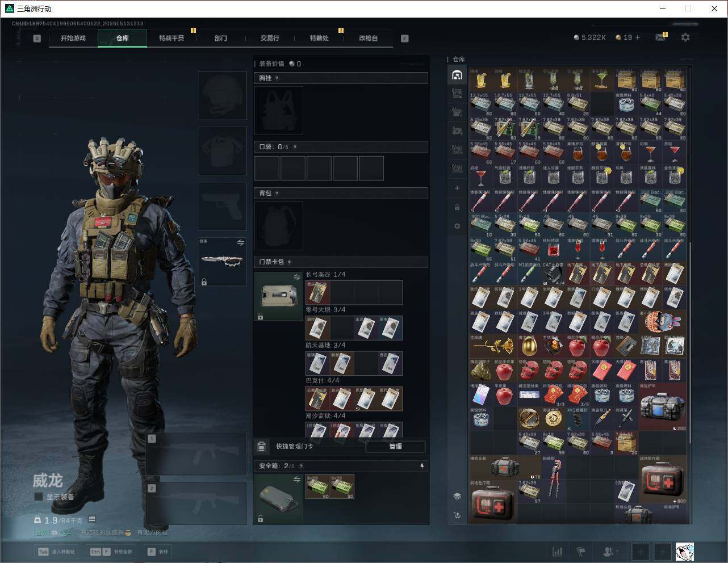Pin the 安全箱 section
This screenshot has width=728, height=563.
[x=422, y=466]
